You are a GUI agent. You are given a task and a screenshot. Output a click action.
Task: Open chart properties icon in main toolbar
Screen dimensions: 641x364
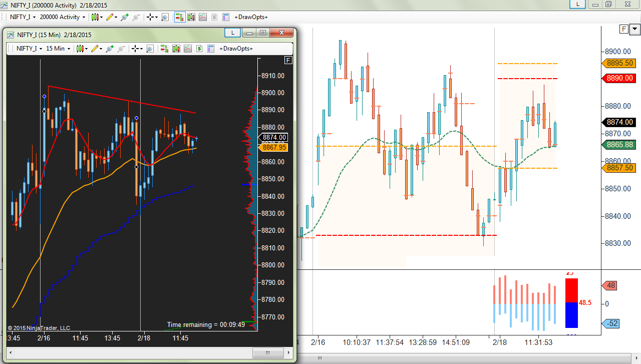[225, 17]
